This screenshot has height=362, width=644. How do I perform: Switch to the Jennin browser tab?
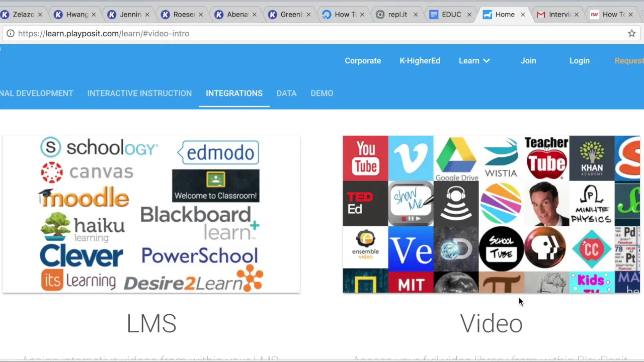pos(129,15)
